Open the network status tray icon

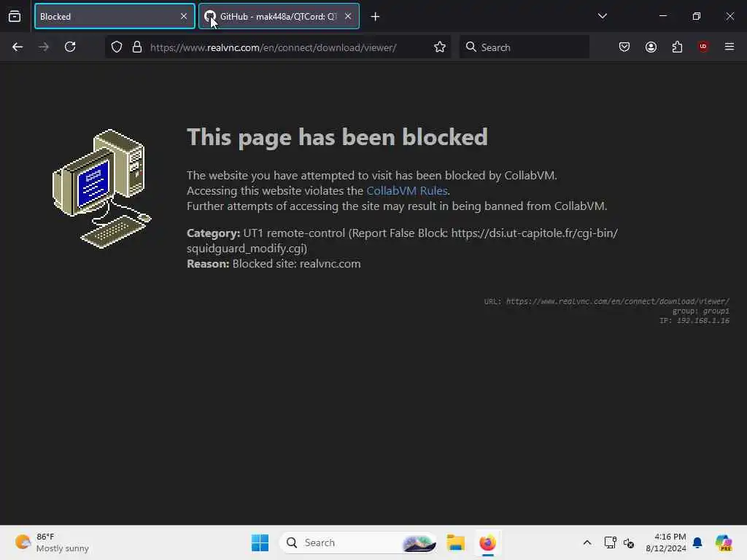610,542
